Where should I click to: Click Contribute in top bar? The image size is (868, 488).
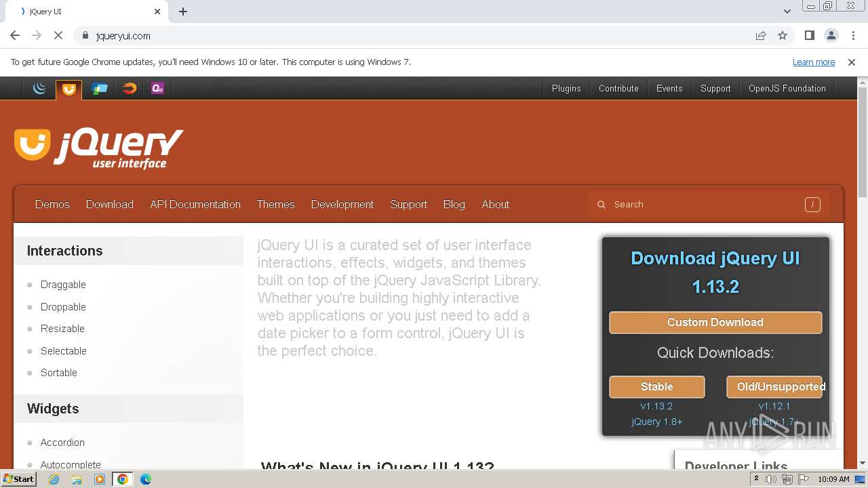(x=618, y=88)
